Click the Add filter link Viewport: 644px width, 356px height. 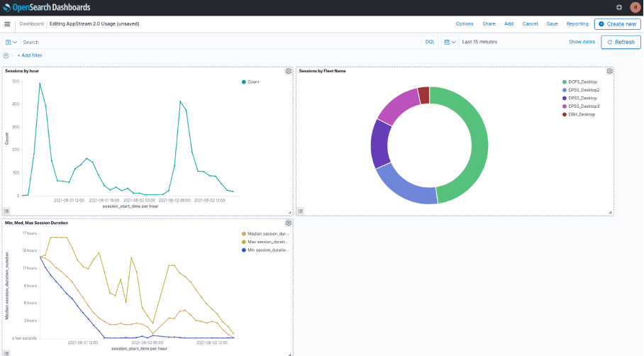click(x=30, y=55)
